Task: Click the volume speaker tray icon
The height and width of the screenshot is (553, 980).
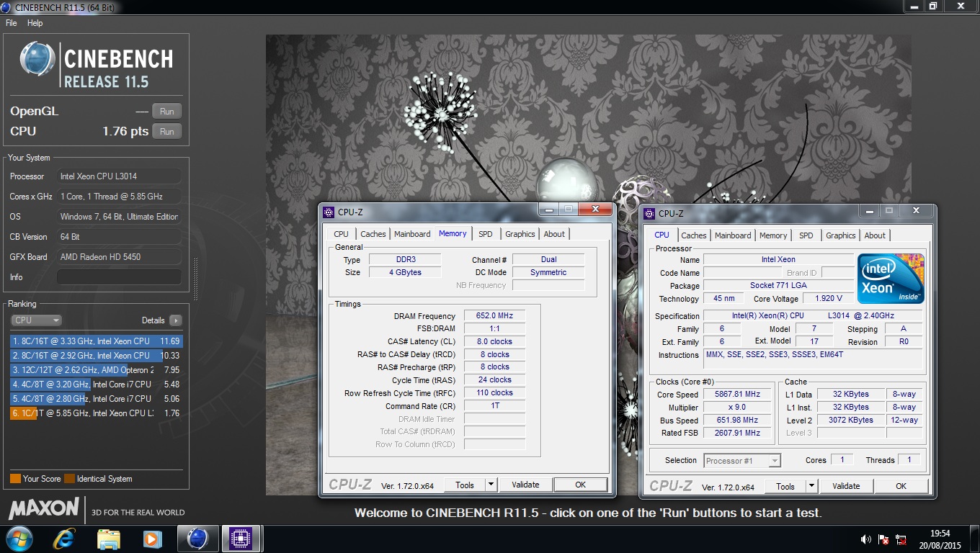Action: (867, 539)
